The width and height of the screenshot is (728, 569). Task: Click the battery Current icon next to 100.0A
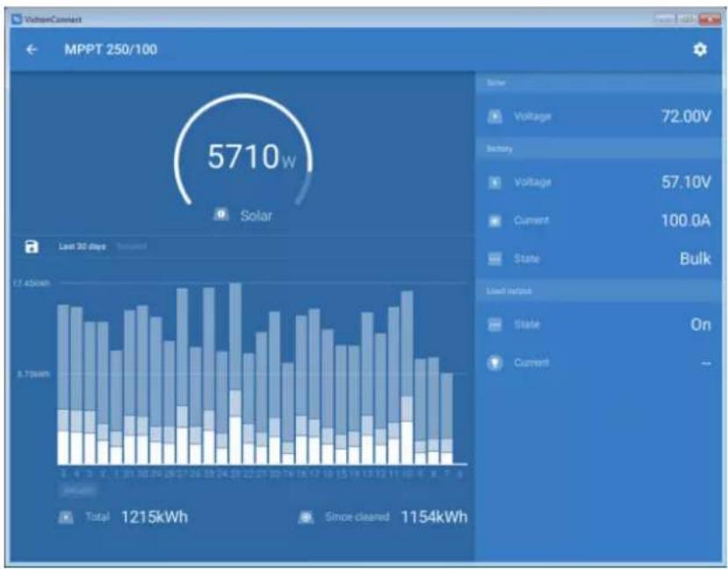point(494,220)
